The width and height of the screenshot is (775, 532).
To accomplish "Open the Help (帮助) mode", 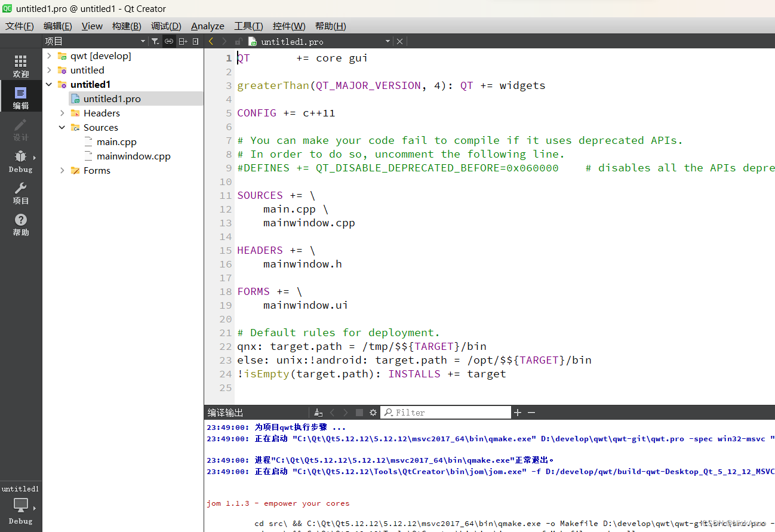I will 21,224.
